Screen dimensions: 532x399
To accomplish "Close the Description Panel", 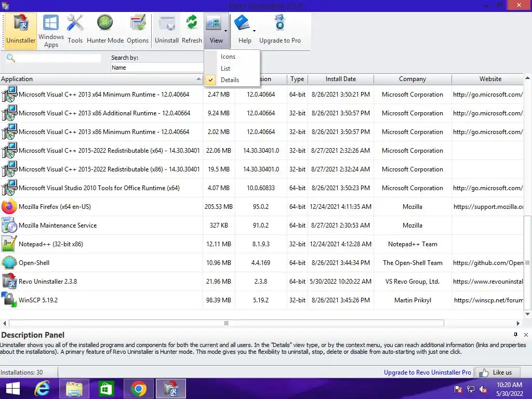I will [x=526, y=335].
